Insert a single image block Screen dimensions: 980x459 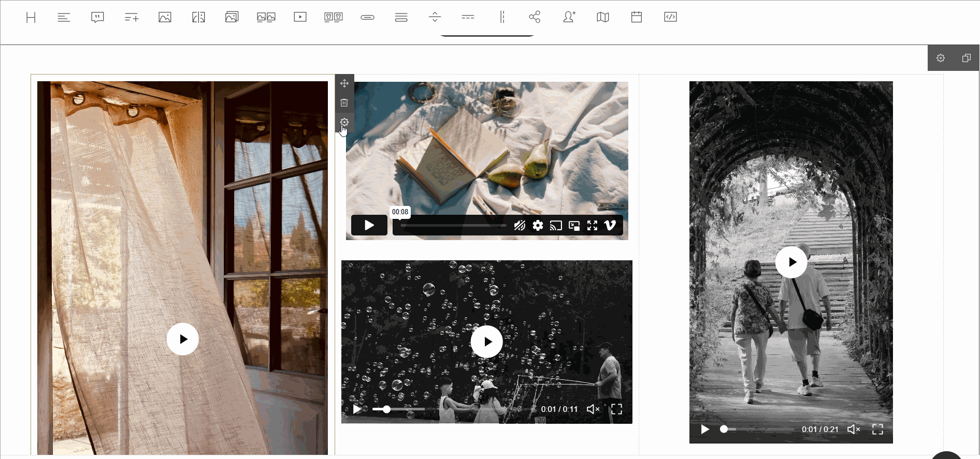click(x=165, y=18)
